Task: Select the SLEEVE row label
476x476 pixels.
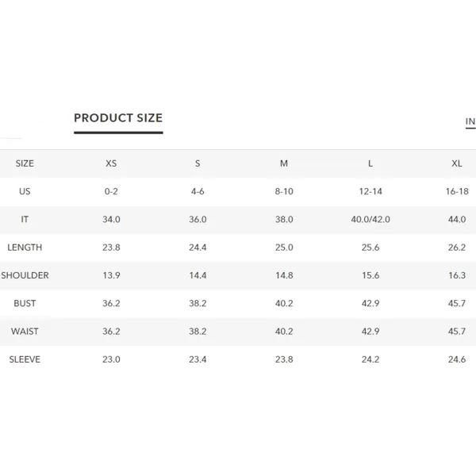Action: [x=25, y=359]
